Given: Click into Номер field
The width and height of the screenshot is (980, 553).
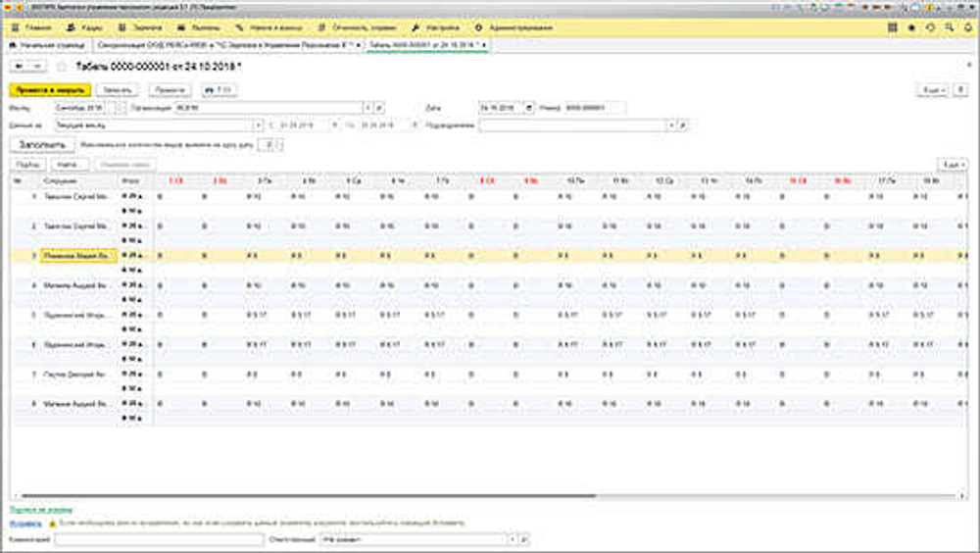Looking at the screenshot, I should point(595,108).
